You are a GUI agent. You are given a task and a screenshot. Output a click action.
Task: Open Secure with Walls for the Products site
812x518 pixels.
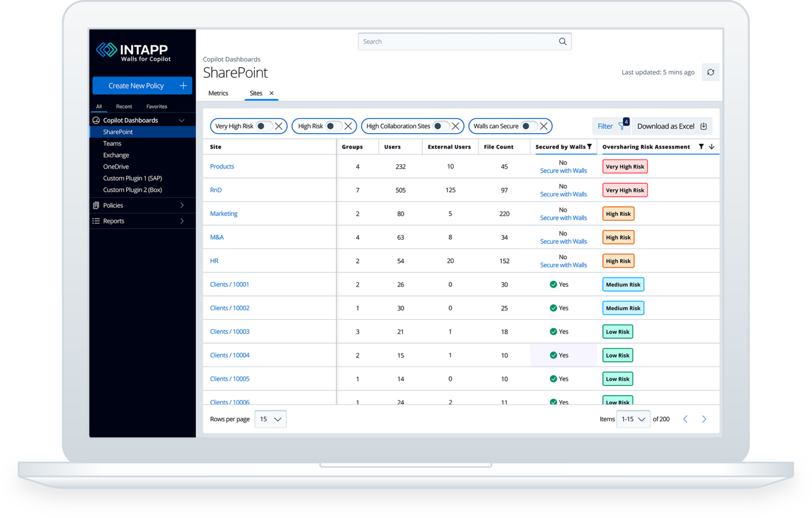point(564,170)
